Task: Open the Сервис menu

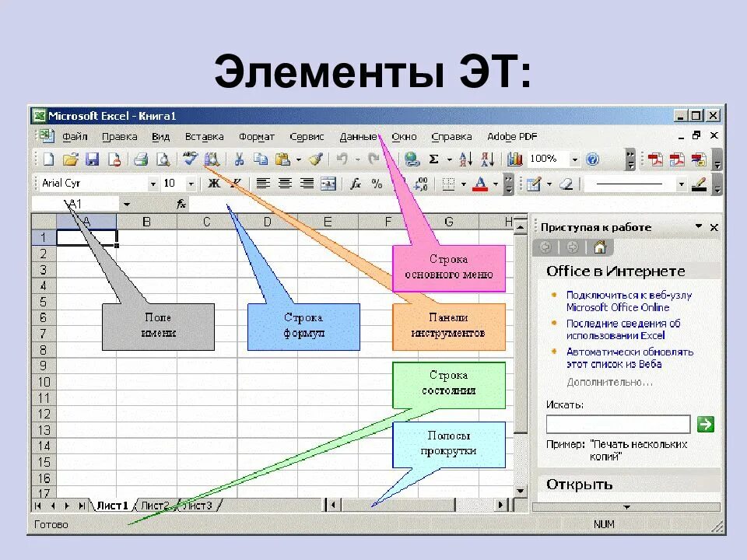Action: tap(307, 137)
